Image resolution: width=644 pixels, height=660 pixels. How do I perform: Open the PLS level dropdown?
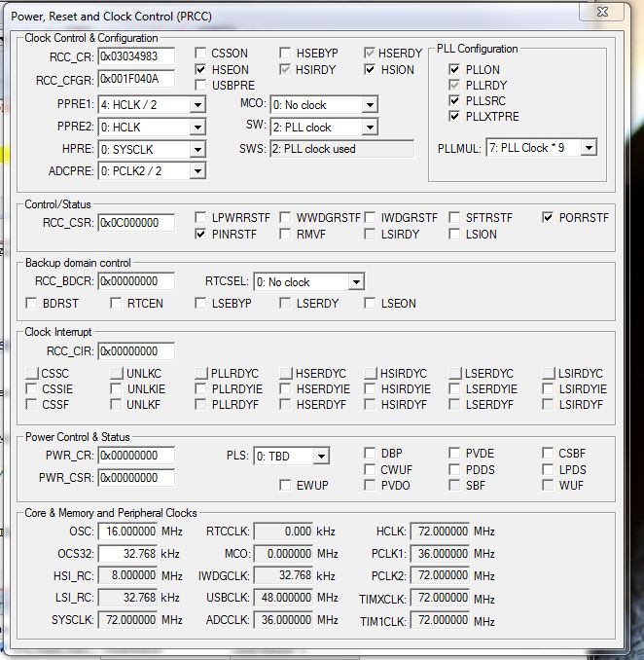pos(321,457)
